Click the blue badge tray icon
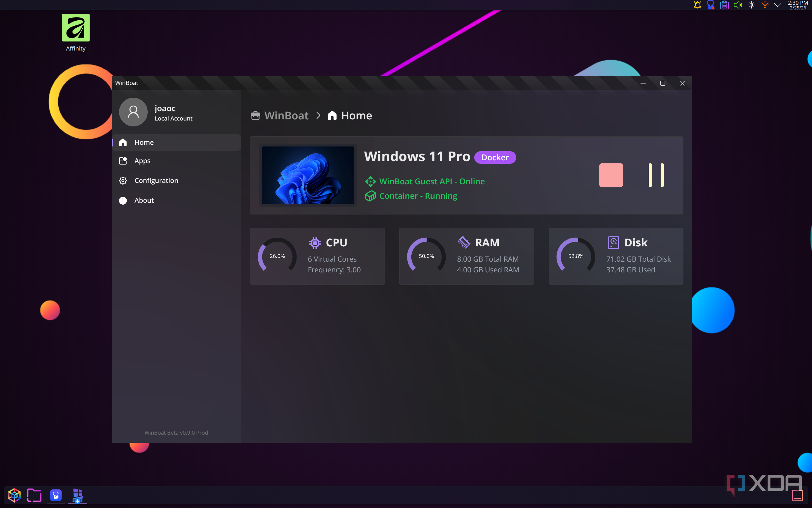812x508 pixels. point(711,5)
